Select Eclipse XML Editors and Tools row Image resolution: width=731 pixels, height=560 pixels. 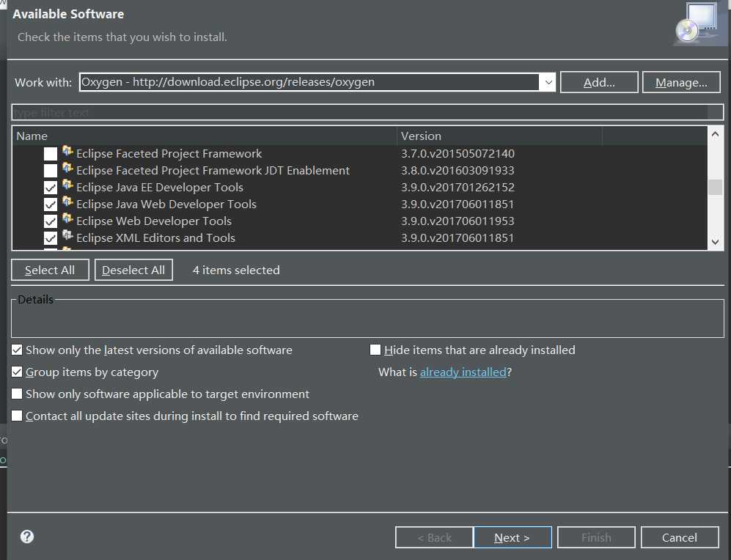point(155,237)
